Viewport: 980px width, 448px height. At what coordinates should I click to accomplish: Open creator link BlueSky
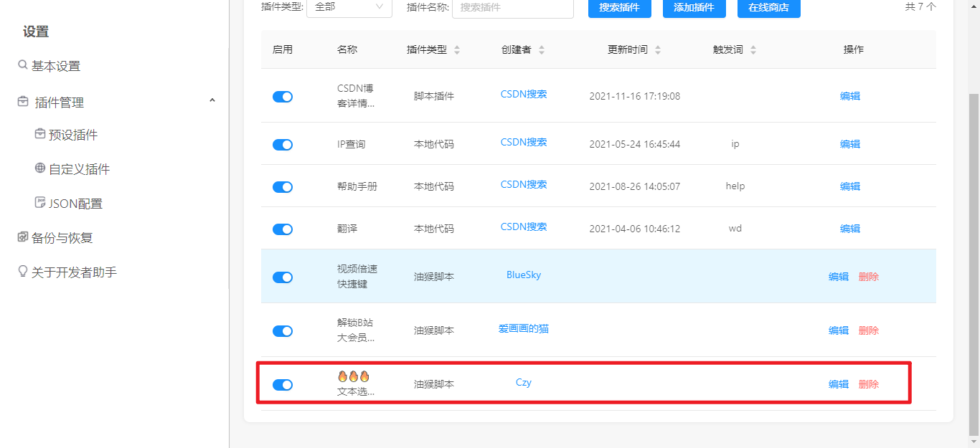pyautogui.click(x=524, y=275)
